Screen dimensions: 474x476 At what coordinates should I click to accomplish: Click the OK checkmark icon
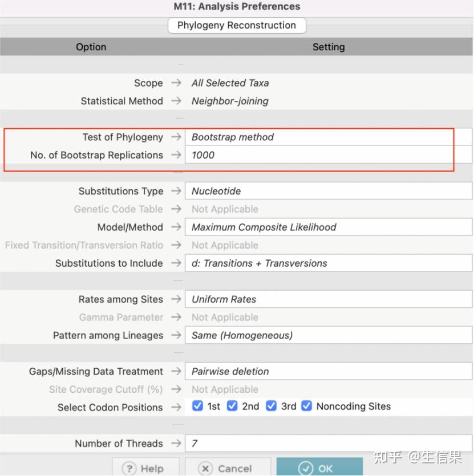pos(305,469)
